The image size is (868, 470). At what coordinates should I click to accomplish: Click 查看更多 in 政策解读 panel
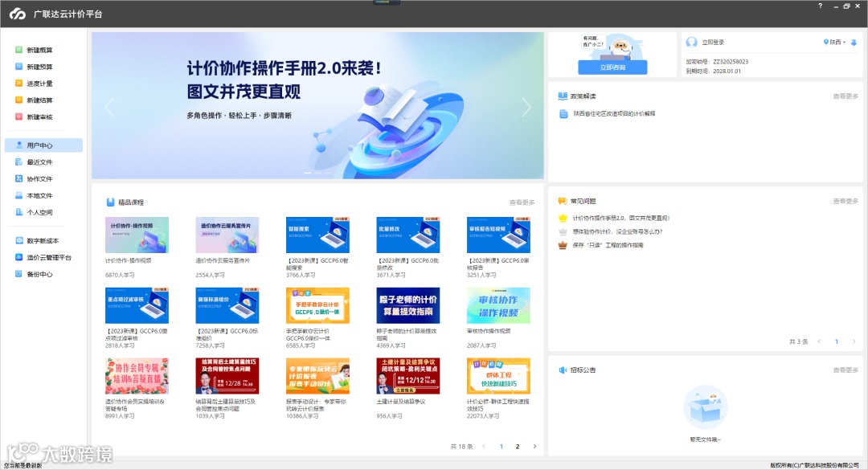point(845,96)
